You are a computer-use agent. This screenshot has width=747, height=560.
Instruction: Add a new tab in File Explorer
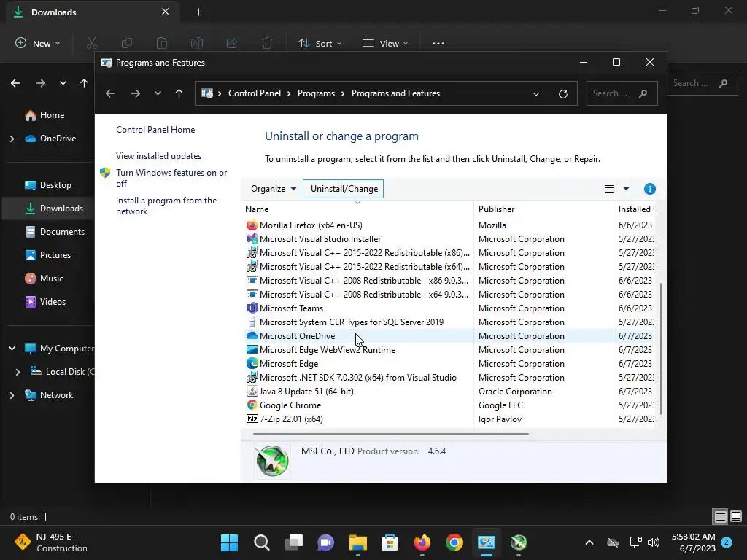pos(198,12)
